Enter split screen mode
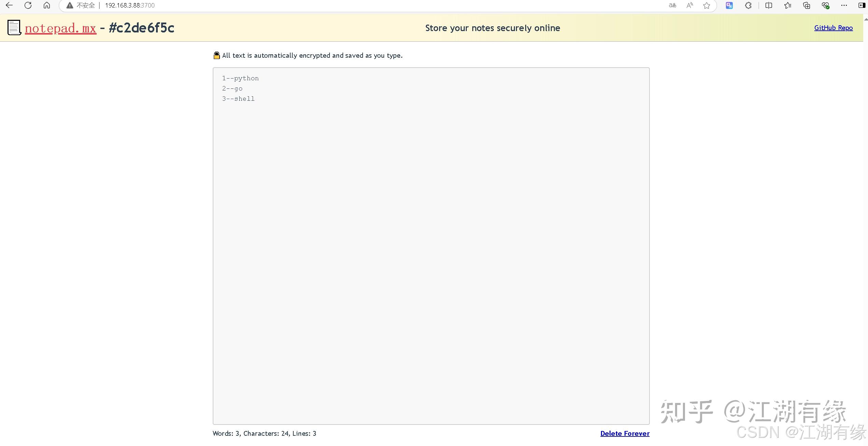Viewport: 868px width, 446px height. [769, 5]
